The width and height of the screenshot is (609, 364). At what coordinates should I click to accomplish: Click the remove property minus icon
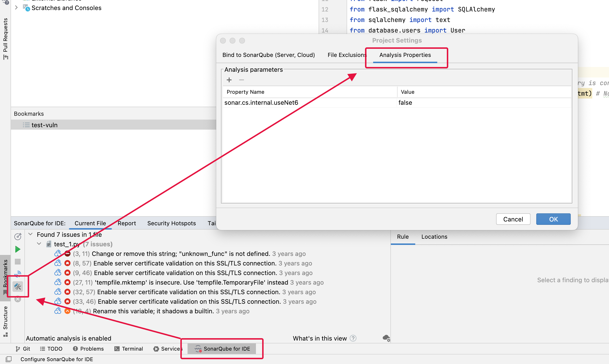pos(242,80)
